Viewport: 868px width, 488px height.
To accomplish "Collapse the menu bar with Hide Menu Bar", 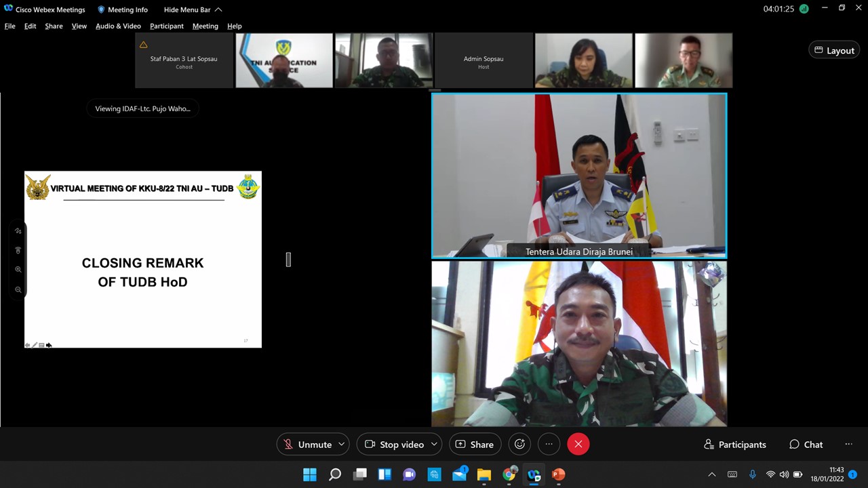I will [x=193, y=9].
